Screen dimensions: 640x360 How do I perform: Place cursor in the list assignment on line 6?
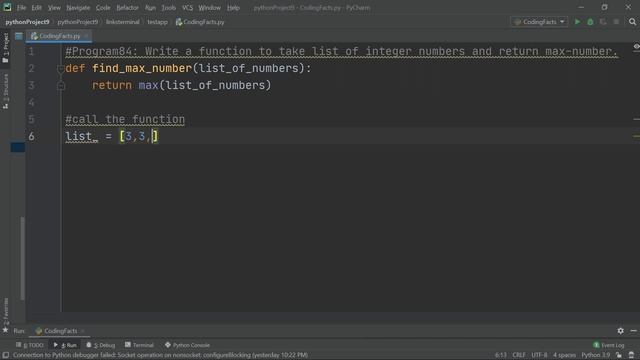click(111, 136)
